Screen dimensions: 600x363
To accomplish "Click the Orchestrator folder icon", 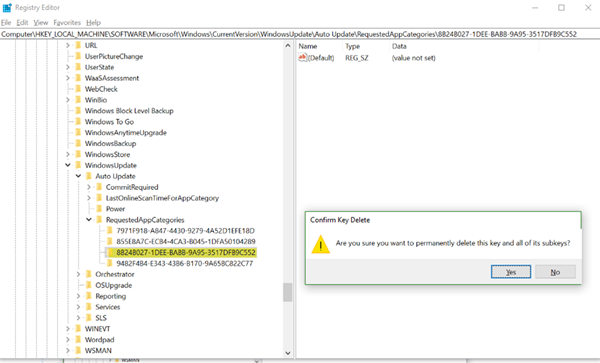I will [x=89, y=274].
